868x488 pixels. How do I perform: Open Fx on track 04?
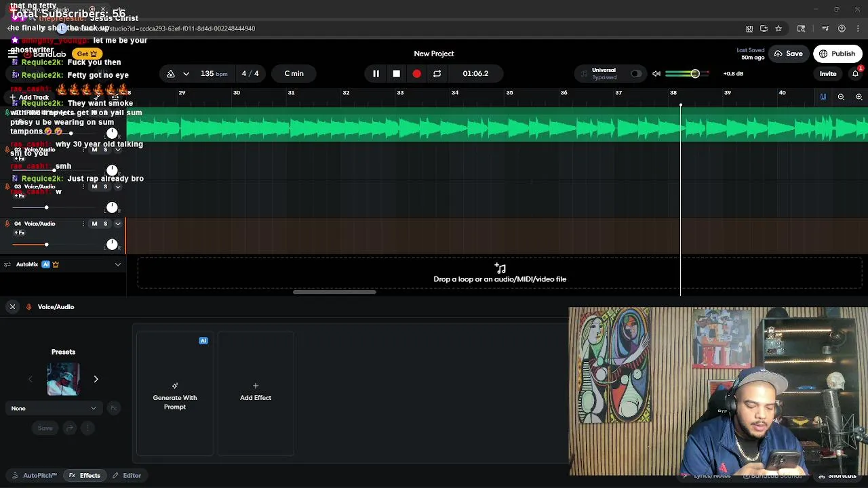click(x=19, y=232)
